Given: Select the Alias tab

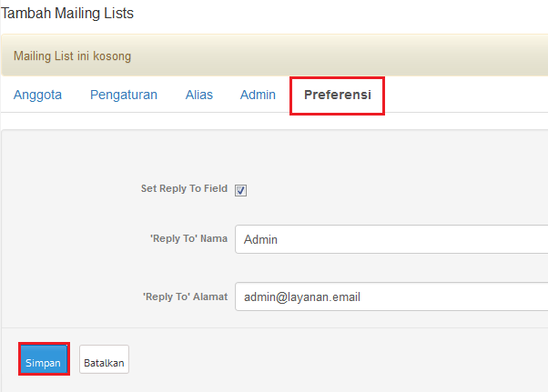Looking at the screenshot, I should pyautogui.click(x=199, y=95).
